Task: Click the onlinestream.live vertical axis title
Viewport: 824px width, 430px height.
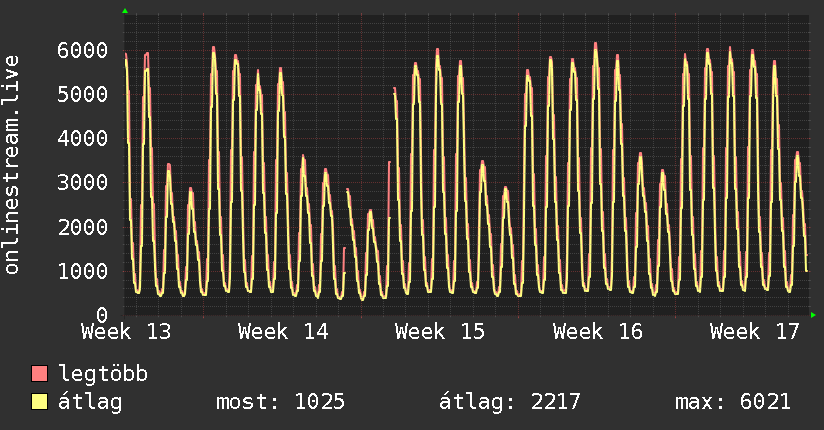Action: [12, 165]
